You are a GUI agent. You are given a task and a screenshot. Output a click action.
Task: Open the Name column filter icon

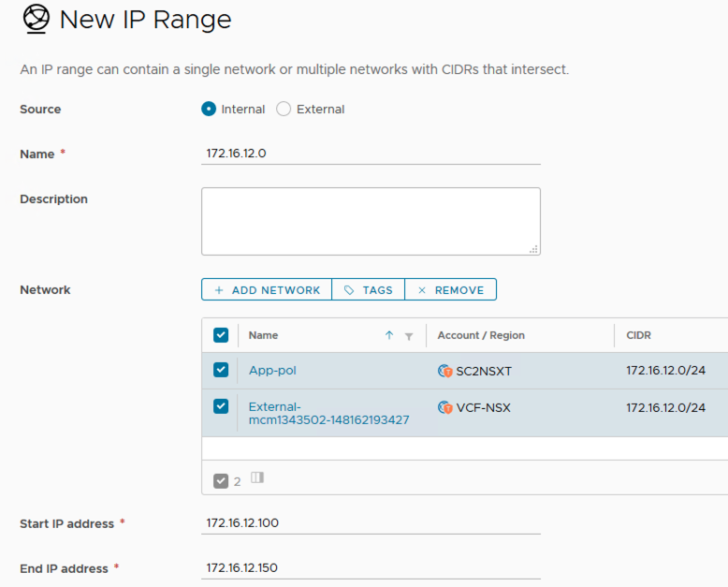click(x=409, y=336)
